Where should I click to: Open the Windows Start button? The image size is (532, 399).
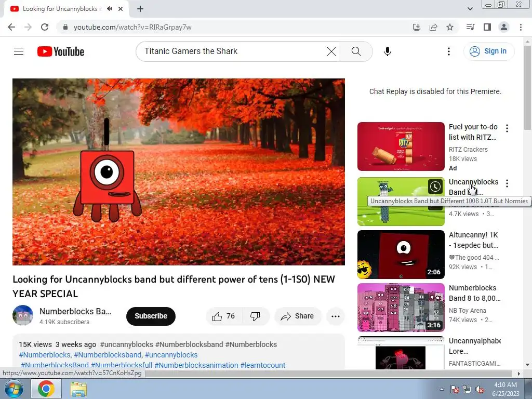[14, 389]
